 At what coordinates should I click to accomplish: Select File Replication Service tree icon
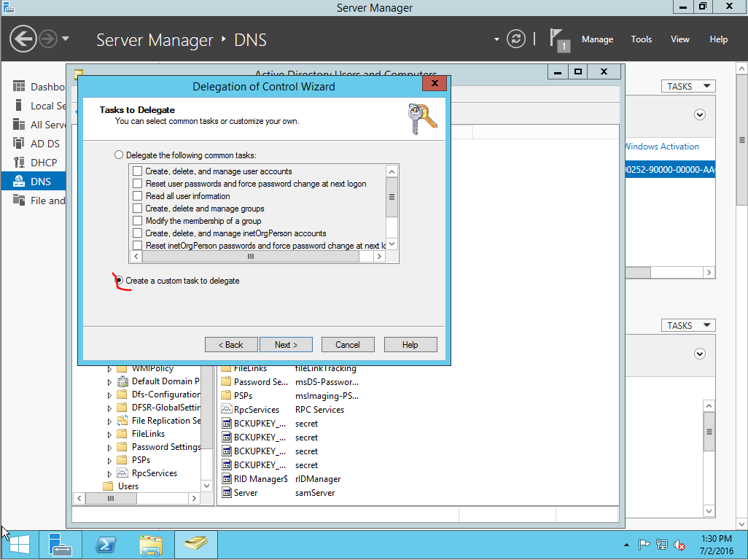122,420
